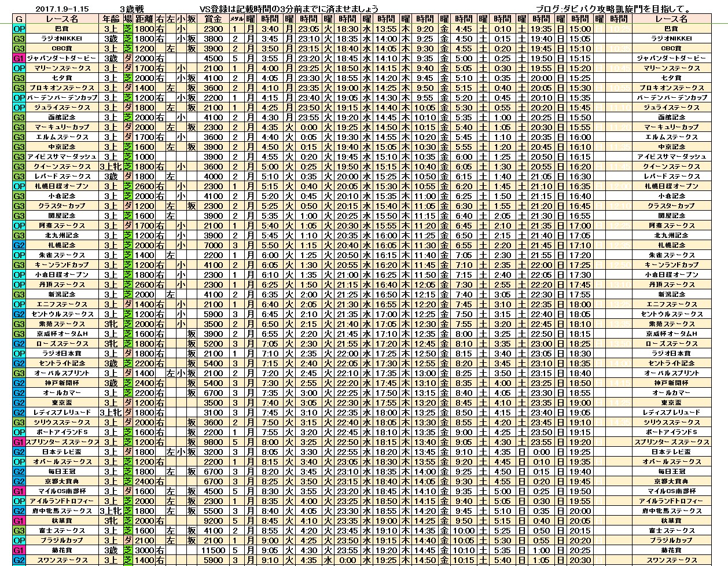This screenshot has height=566, width=728.
Task: Click distance 1700 in エルムステークス row
Action: [x=144, y=137]
